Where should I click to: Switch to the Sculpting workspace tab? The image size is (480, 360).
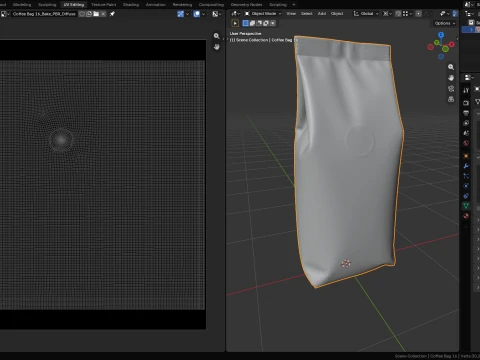tap(47, 5)
